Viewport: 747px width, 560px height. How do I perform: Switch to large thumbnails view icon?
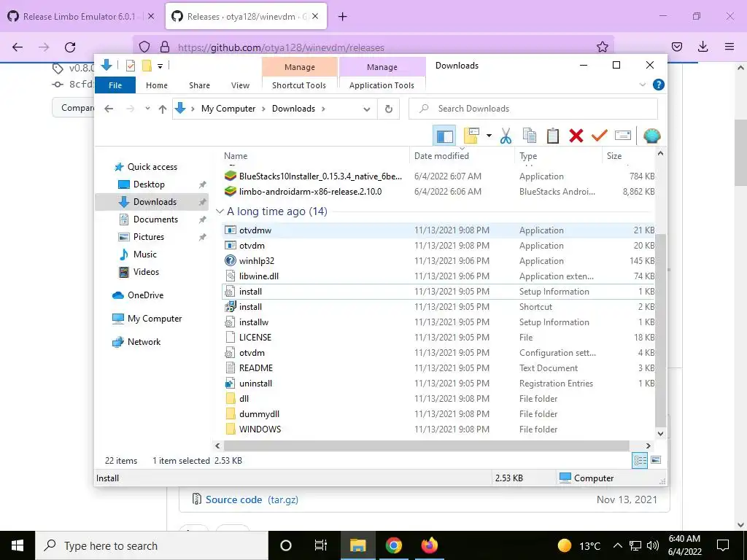tap(656, 460)
